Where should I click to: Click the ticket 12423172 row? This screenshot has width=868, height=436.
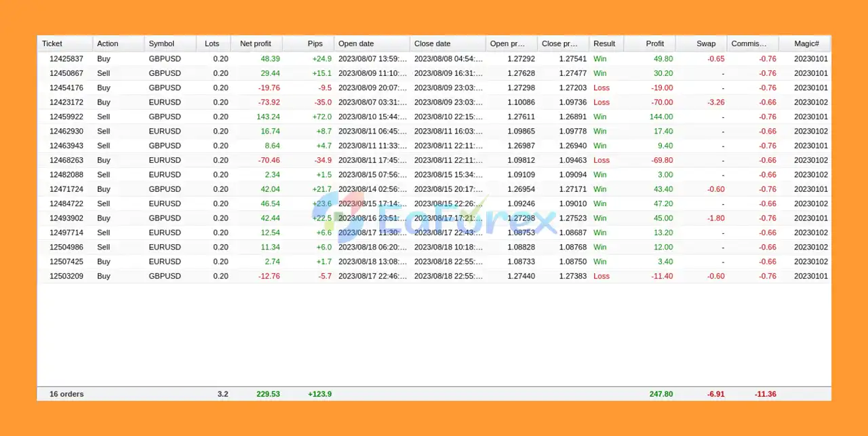(x=66, y=102)
